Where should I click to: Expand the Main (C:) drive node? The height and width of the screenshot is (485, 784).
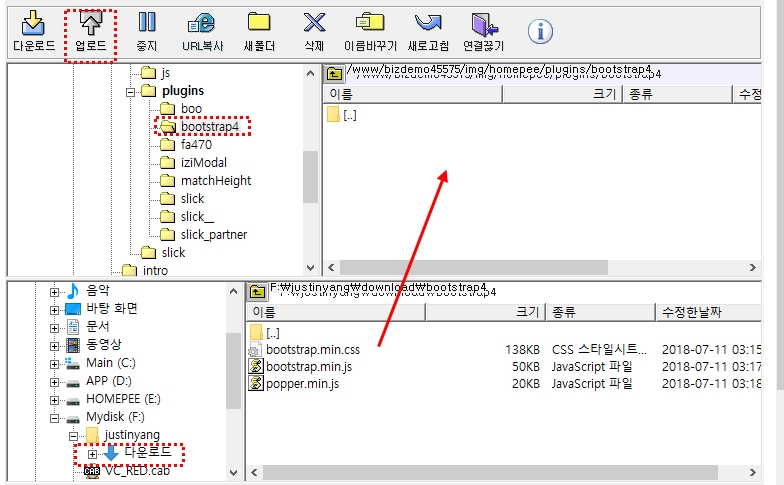(55, 363)
